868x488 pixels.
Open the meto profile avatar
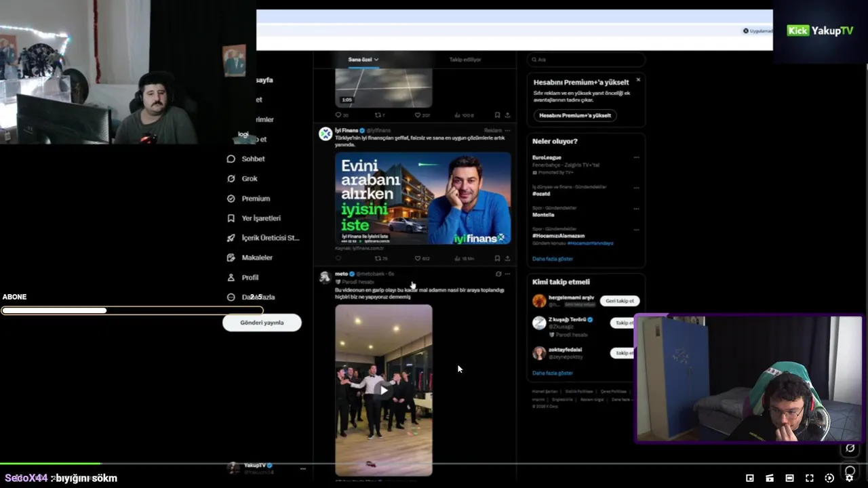click(325, 277)
